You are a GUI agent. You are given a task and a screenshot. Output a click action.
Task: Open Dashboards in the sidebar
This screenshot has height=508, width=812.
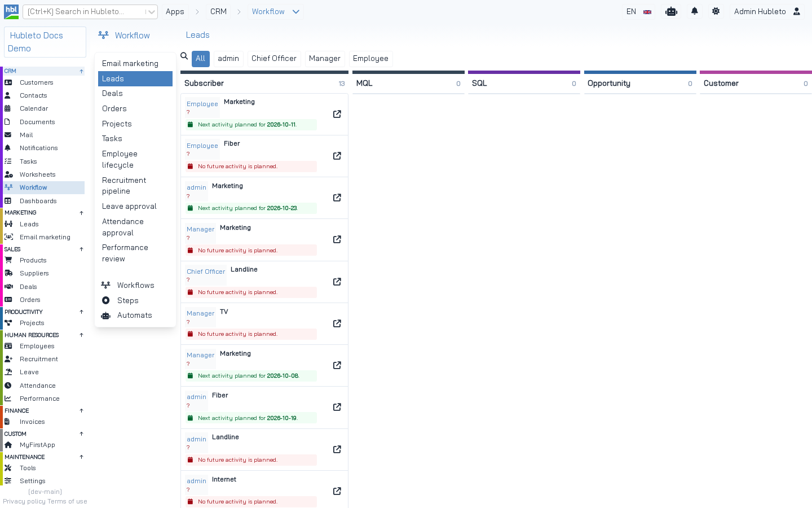point(43,201)
